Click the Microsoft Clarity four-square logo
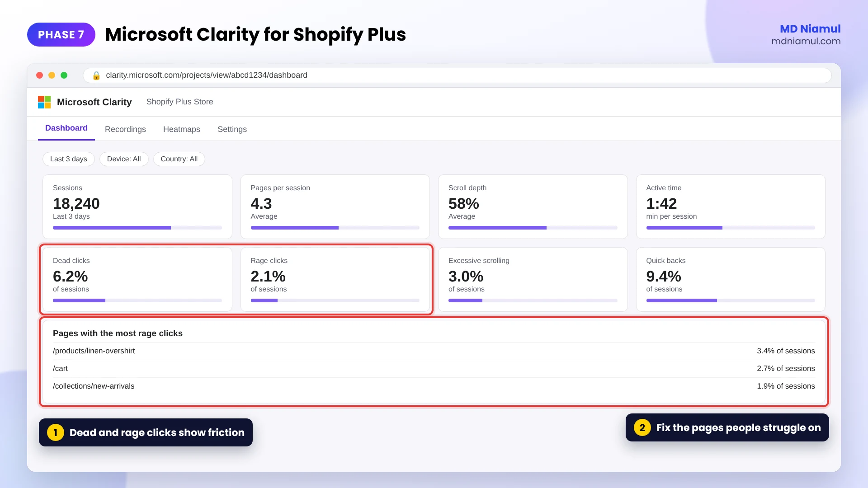868x488 pixels. coord(44,102)
